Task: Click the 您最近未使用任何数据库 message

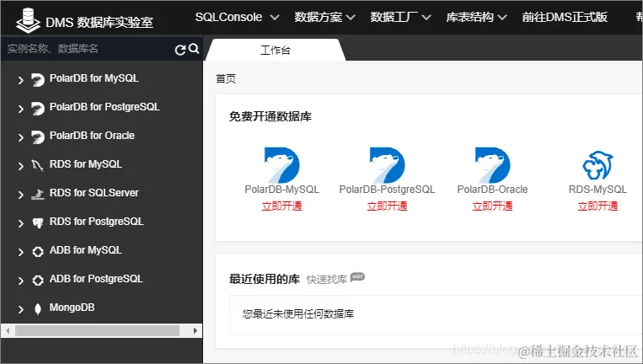Action: coord(298,314)
